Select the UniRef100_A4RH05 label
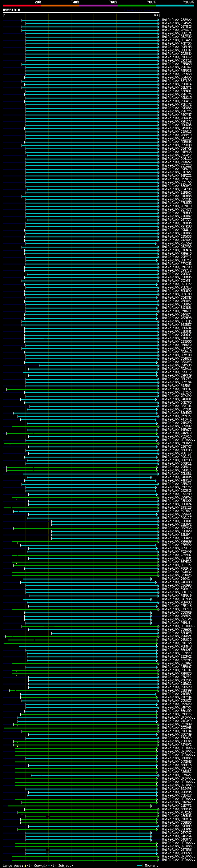 (177, 477)
